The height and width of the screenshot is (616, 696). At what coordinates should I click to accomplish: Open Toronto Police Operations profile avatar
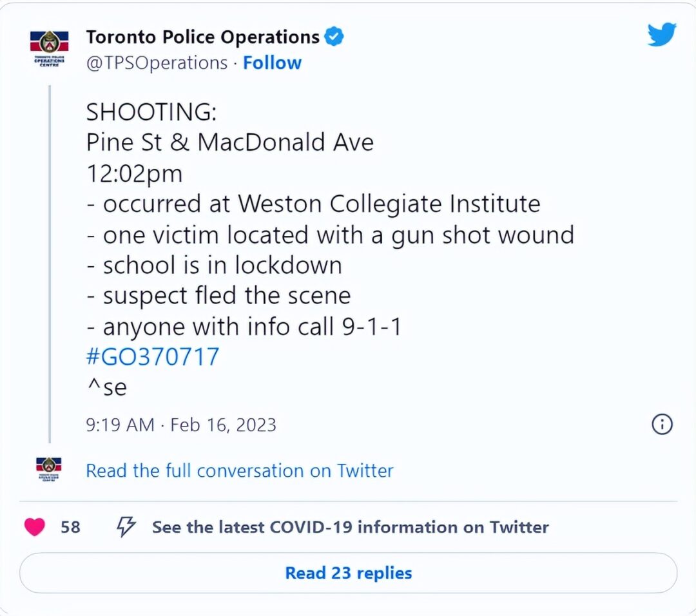point(49,48)
